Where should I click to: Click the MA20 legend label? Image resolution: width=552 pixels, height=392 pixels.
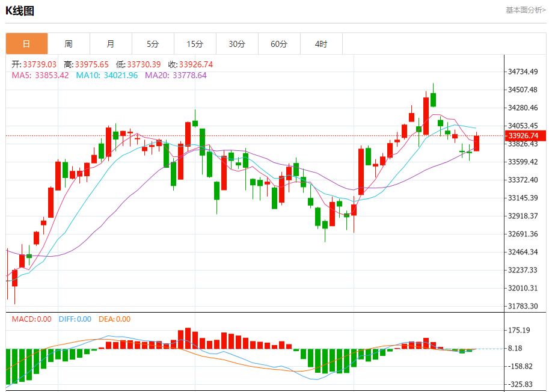coord(176,75)
